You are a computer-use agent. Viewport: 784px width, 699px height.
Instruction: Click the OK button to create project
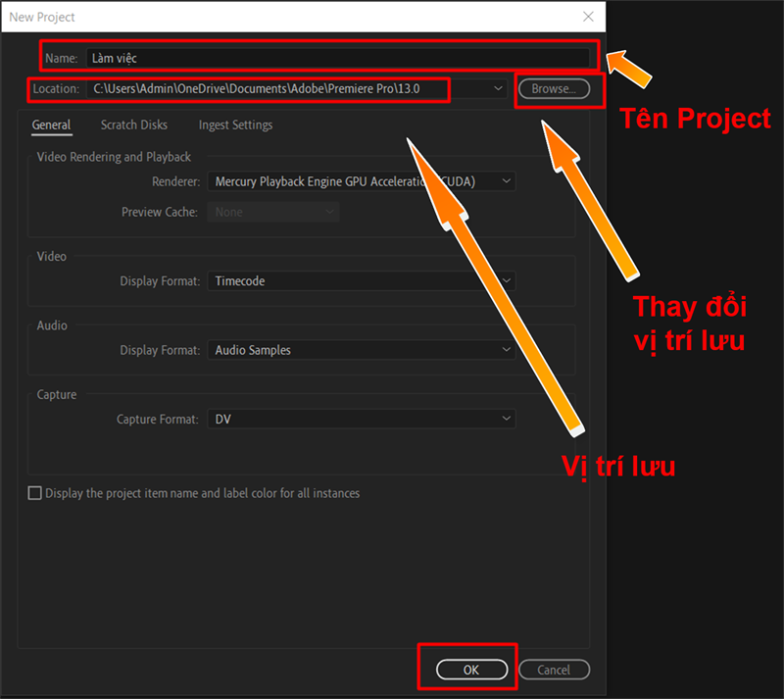click(x=470, y=670)
